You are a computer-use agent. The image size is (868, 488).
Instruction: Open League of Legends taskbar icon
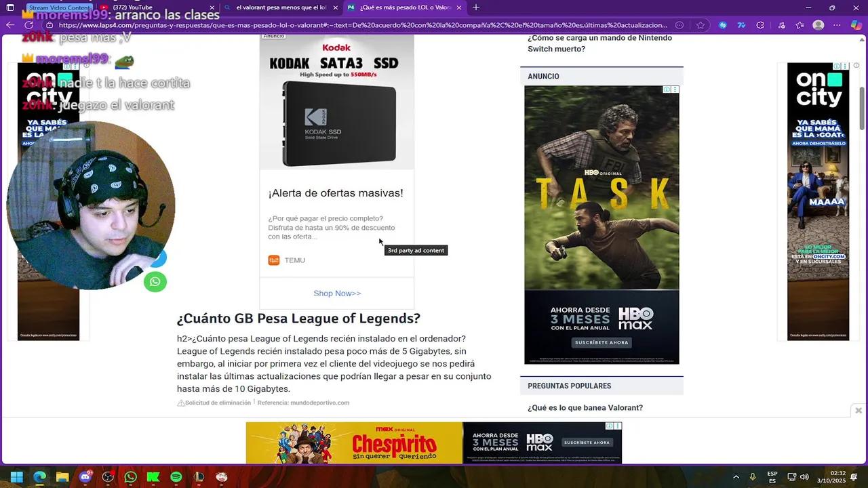199,477
